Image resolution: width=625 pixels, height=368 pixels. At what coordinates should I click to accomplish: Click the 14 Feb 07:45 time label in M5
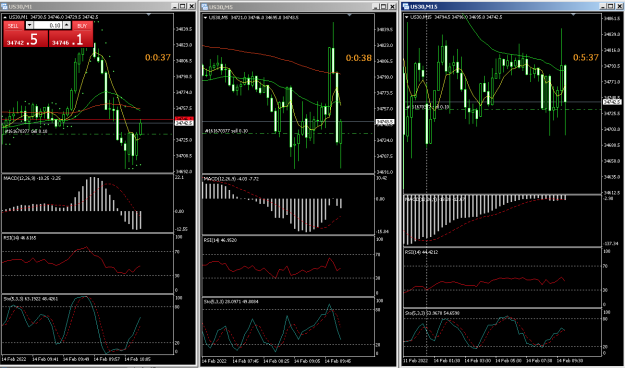pyautogui.click(x=246, y=361)
